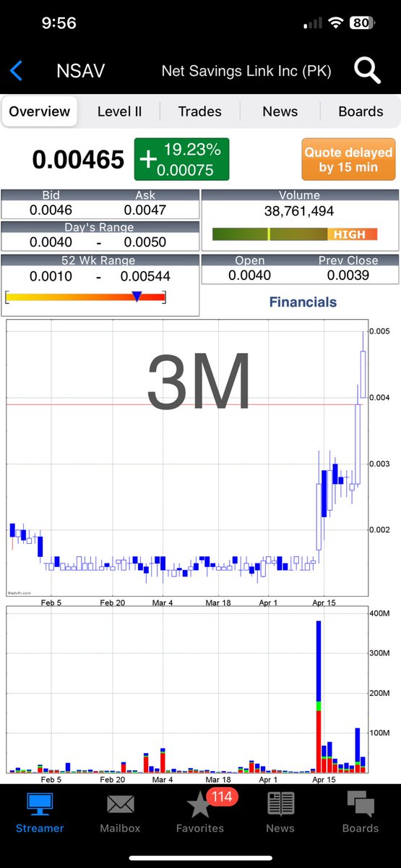Open the Streamer monitor icon
Screen dimensions: 401x868
pyautogui.click(x=40, y=805)
